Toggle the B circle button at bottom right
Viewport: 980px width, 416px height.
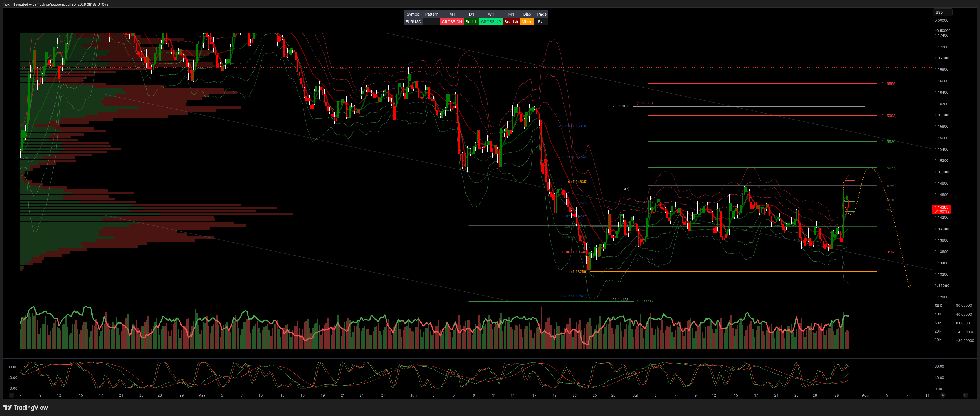[x=965, y=395]
